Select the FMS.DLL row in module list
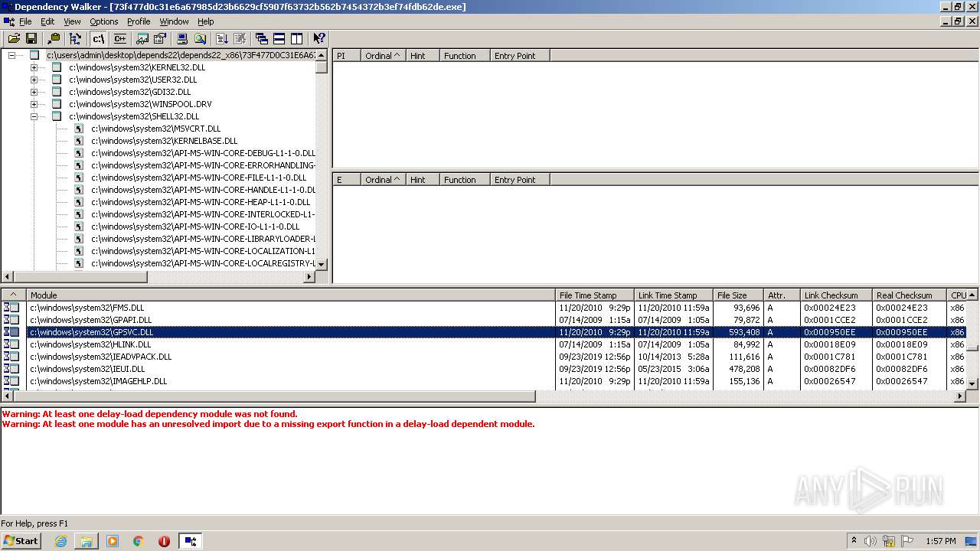980x551 pixels. click(x=483, y=308)
